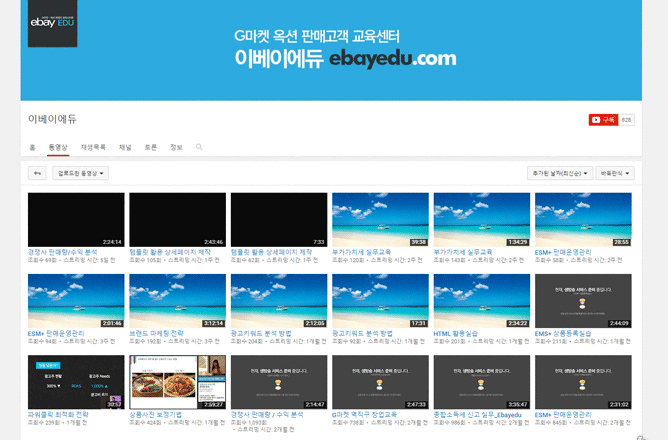The height and width of the screenshot is (440, 668).
Task: Switch to the 재생목록 tab
Action: point(93,147)
